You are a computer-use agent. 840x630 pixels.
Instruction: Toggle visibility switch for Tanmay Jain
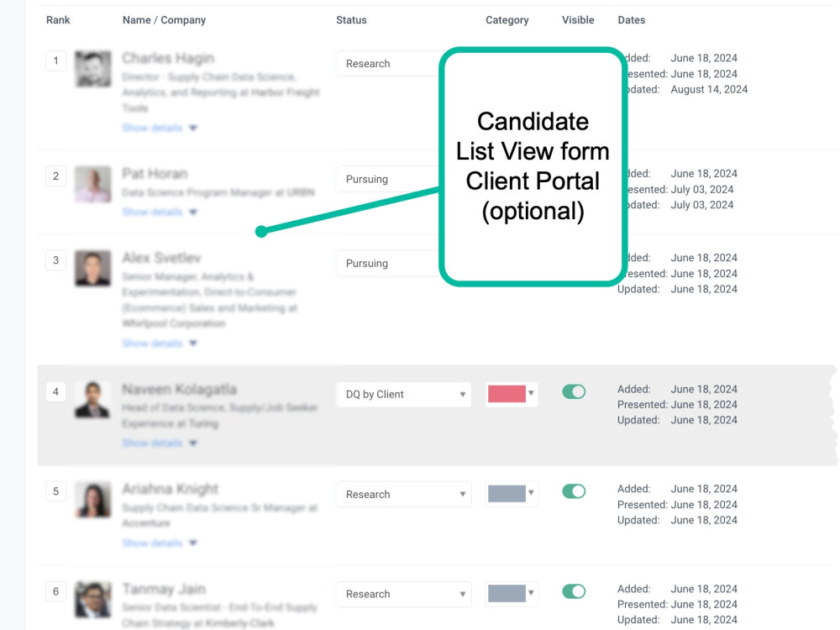[574, 591]
